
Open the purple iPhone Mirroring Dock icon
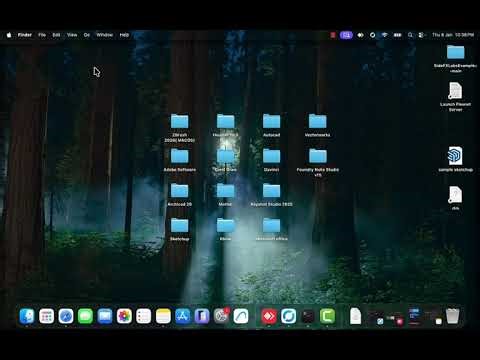point(202,316)
